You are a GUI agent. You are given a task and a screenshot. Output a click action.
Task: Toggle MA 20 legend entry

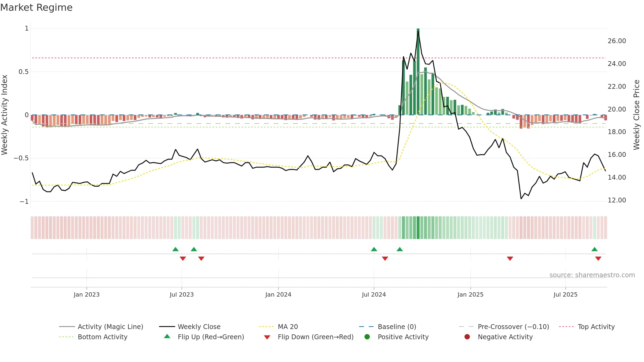[278, 327]
